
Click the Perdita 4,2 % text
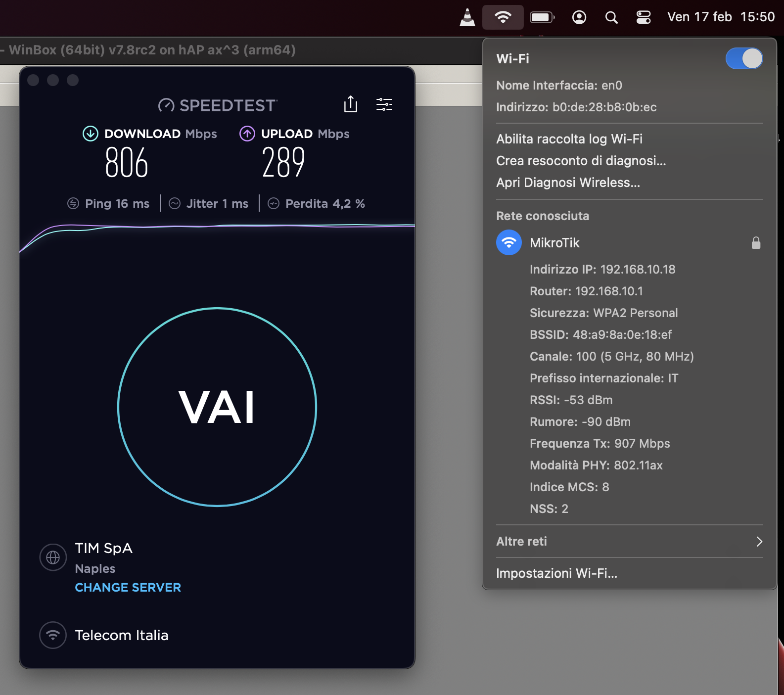click(x=325, y=203)
